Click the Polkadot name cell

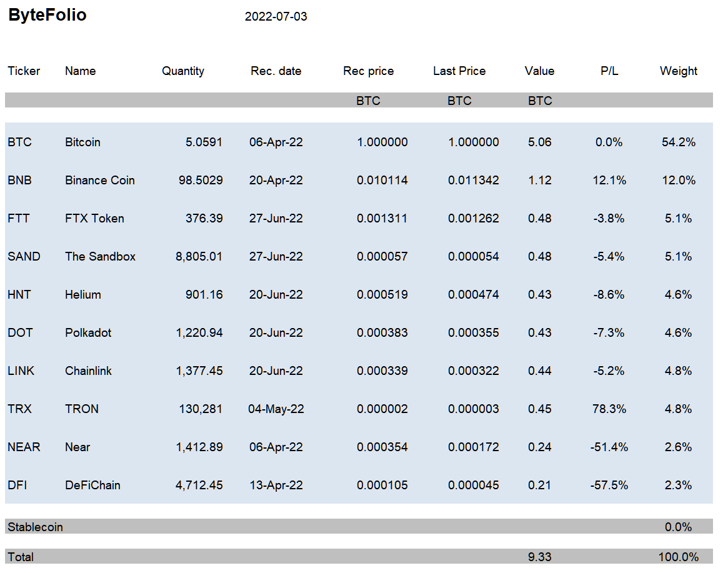(x=88, y=332)
